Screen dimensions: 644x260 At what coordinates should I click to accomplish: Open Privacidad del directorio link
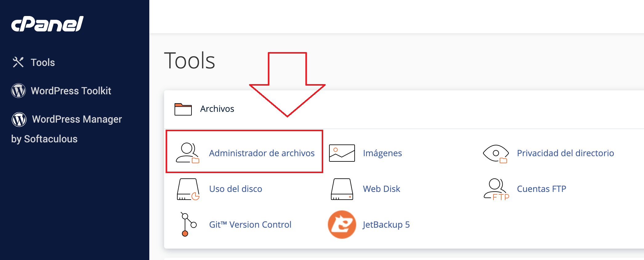(x=566, y=153)
